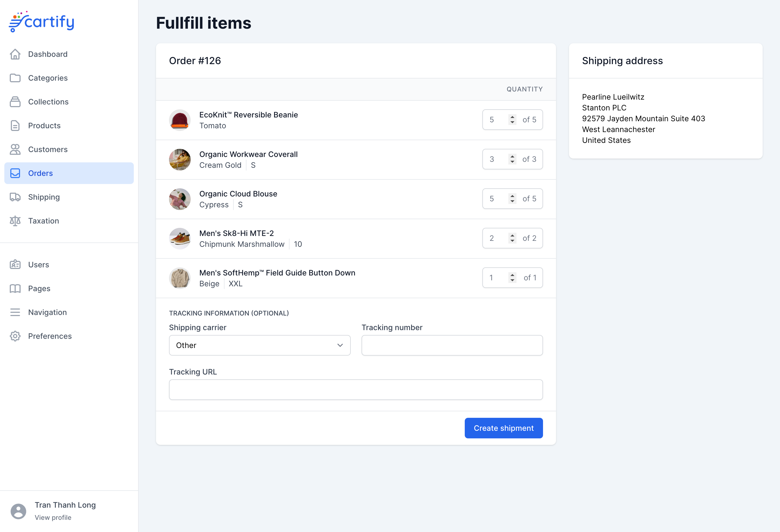Click the Organic Cloud Blouse thumbnail
Screen dimensions: 780x532
click(x=180, y=199)
